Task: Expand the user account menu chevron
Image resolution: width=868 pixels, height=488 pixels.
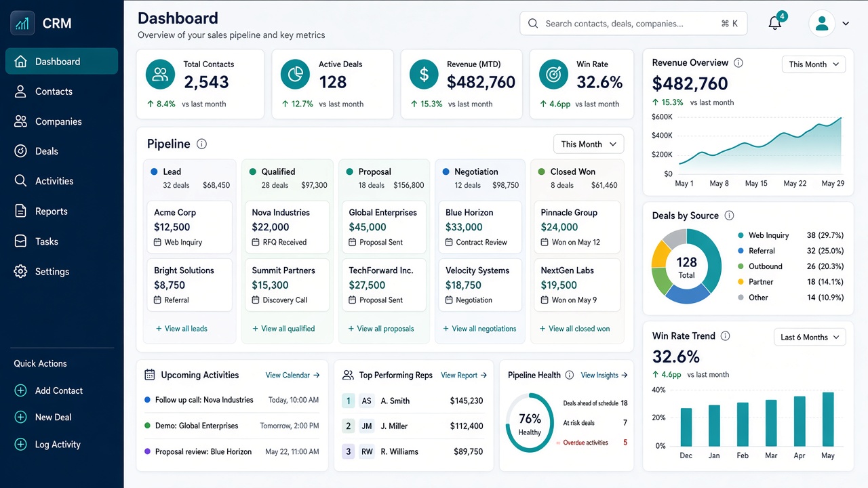Action: [846, 24]
